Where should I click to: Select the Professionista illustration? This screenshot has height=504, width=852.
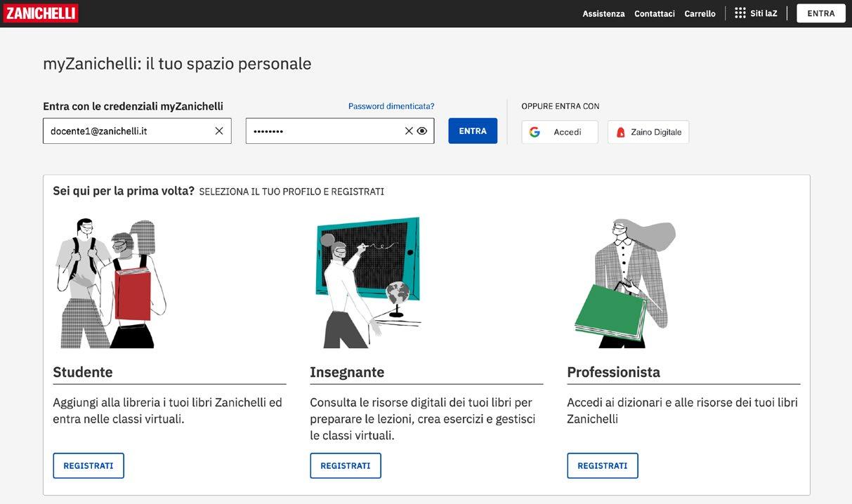pos(624,283)
